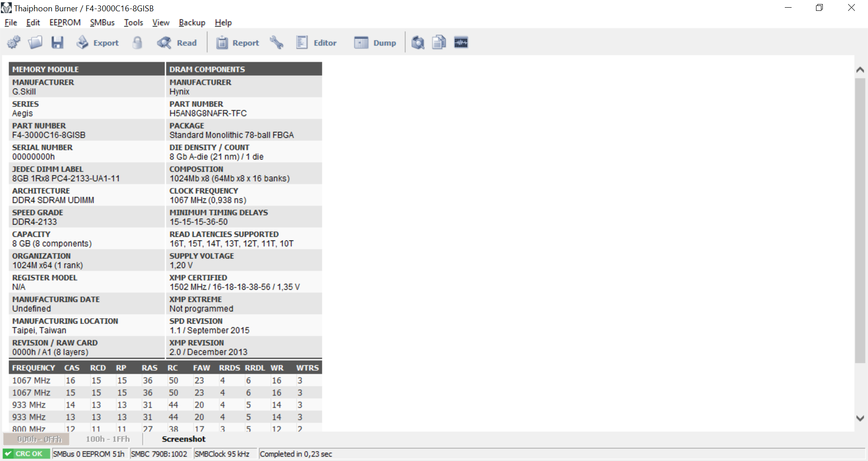Open the Report view

coord(238,43)
